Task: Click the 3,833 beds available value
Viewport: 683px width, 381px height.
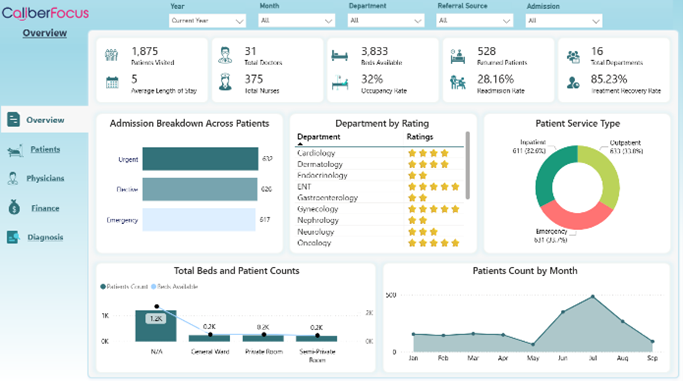Action: 375,51
